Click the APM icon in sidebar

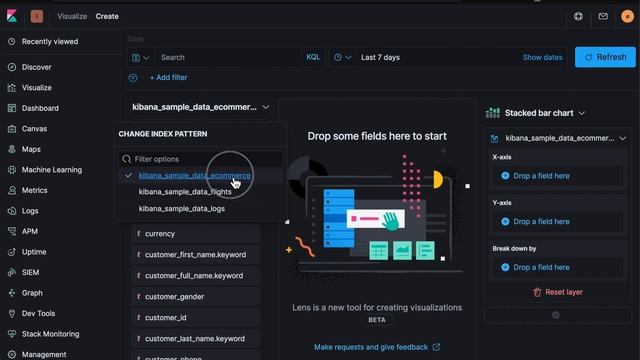[12, 231]
